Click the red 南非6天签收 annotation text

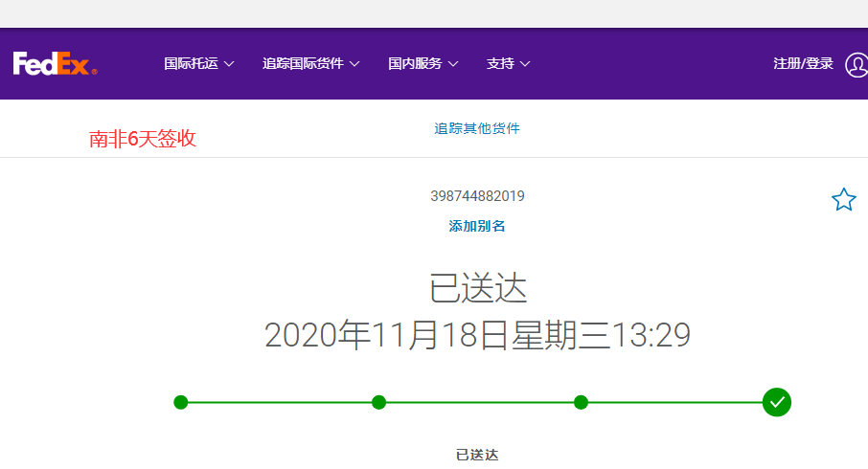[143, 139]
